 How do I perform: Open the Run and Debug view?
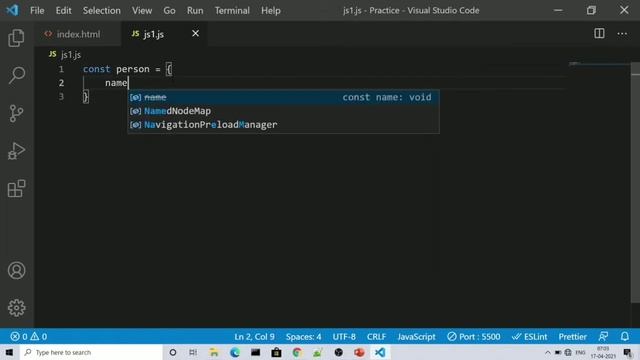point(16,151)
